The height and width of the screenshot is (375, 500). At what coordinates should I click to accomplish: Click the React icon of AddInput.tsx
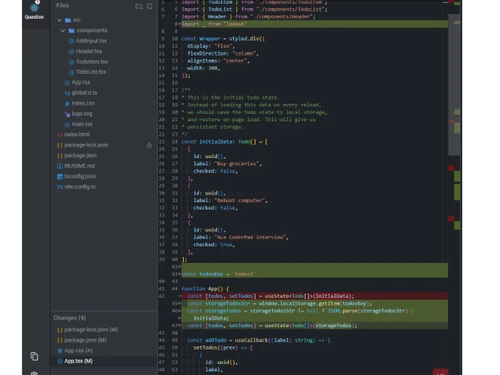click(x=71, y=41)
